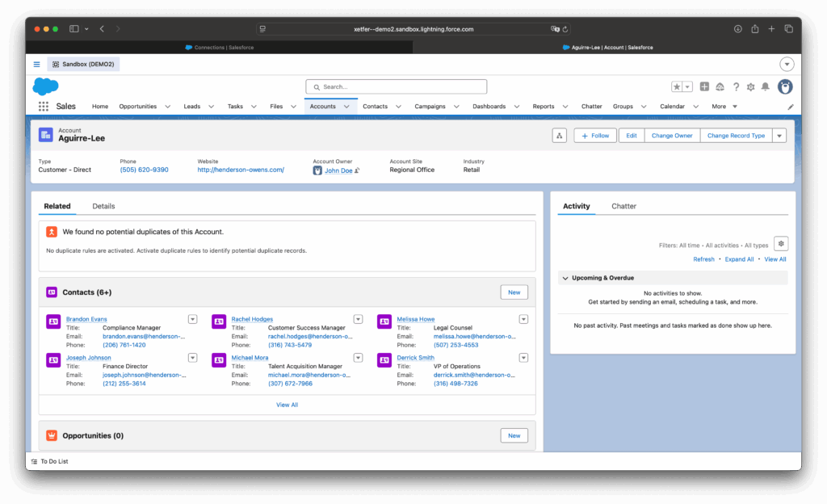Click the change owner icon beside John Doe
827x504 pixels.
(x=358, y=170)
